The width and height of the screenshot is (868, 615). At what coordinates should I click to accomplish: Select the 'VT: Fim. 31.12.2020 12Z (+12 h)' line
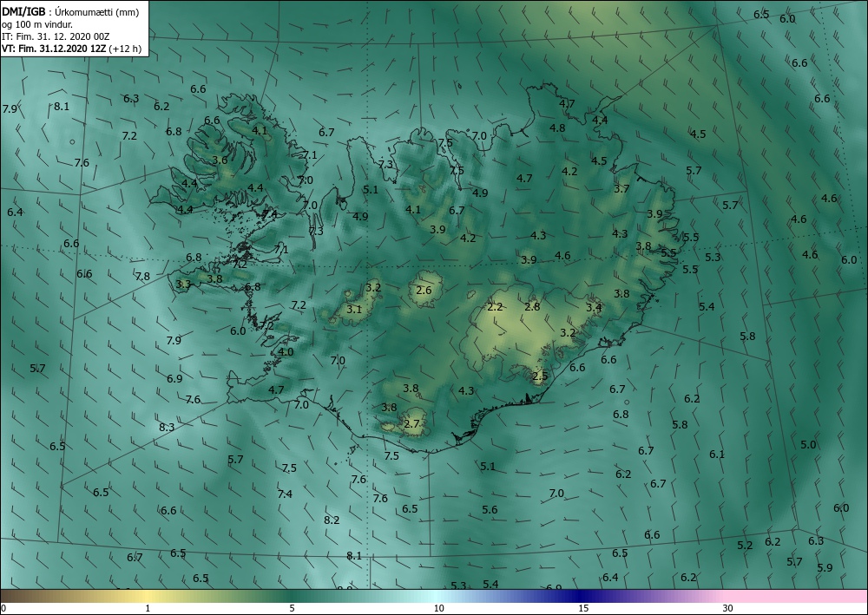click(x=71, y=49)
